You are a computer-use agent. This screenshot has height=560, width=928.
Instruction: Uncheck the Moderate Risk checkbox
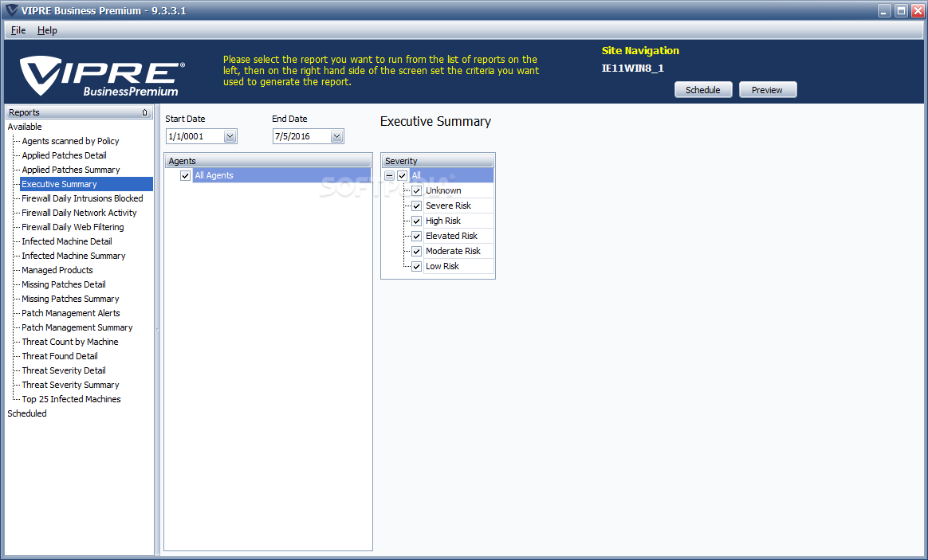point(417,251)
